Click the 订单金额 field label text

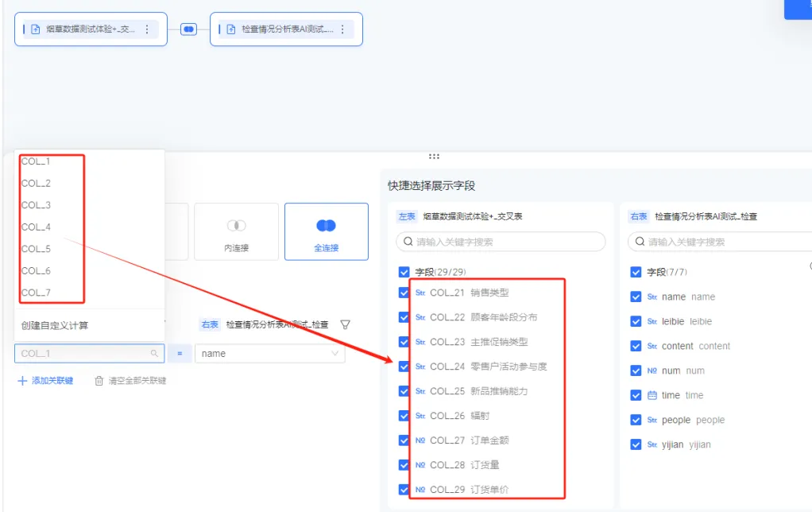click(x=490, y=440)
